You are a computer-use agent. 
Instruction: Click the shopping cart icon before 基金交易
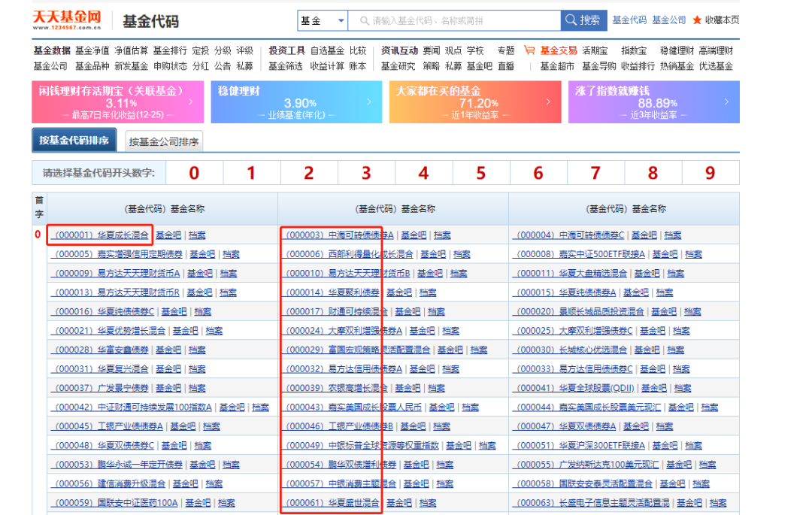[529, 50]
